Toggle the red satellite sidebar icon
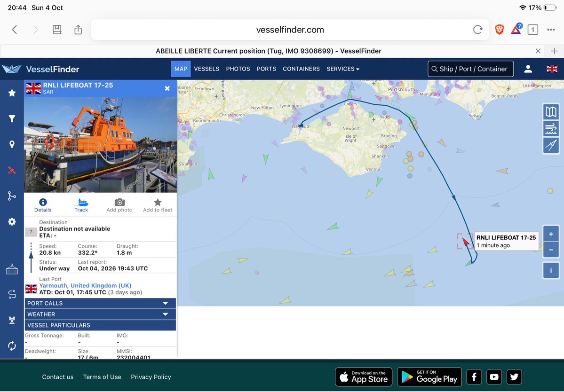 (12, 170)
